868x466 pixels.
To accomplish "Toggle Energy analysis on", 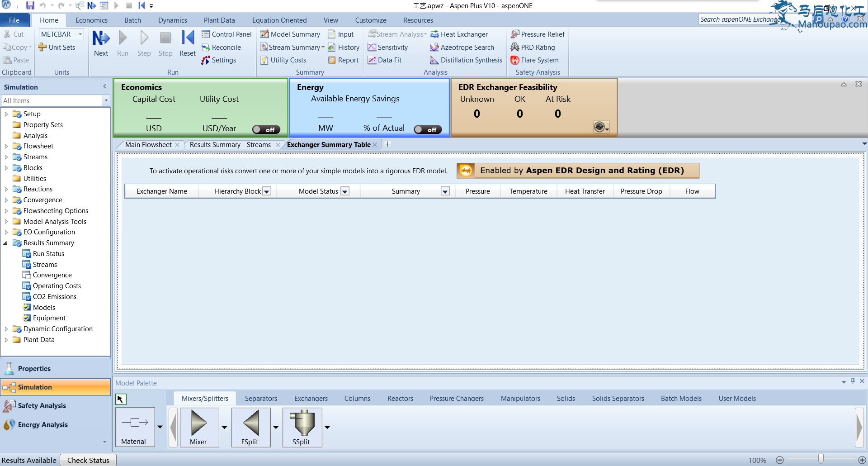I will pyautogui.click(x=428, y=130).
